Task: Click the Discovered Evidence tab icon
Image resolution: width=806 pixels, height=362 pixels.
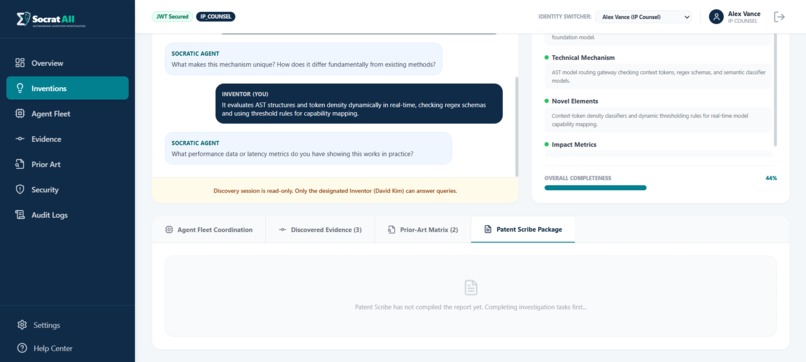Action: [x=282, y=230]
